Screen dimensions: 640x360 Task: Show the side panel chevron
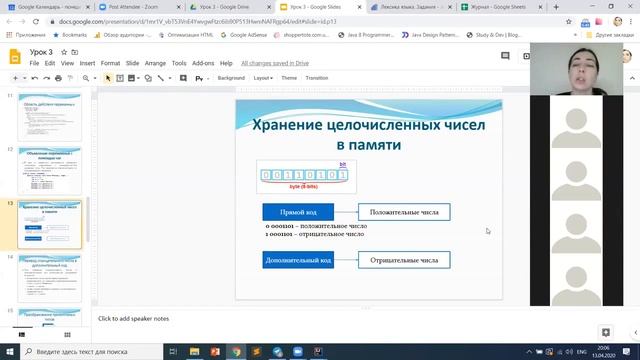[x=635, y=333]
